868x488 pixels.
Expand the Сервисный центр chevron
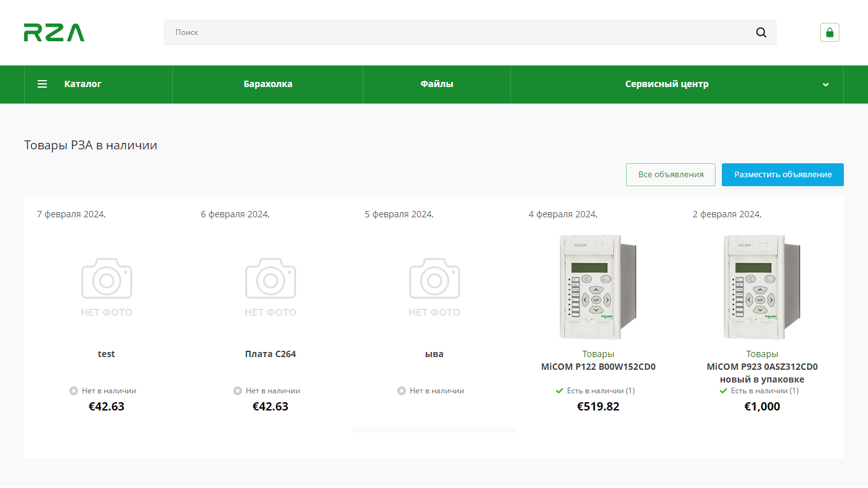(x=825, y=85)
